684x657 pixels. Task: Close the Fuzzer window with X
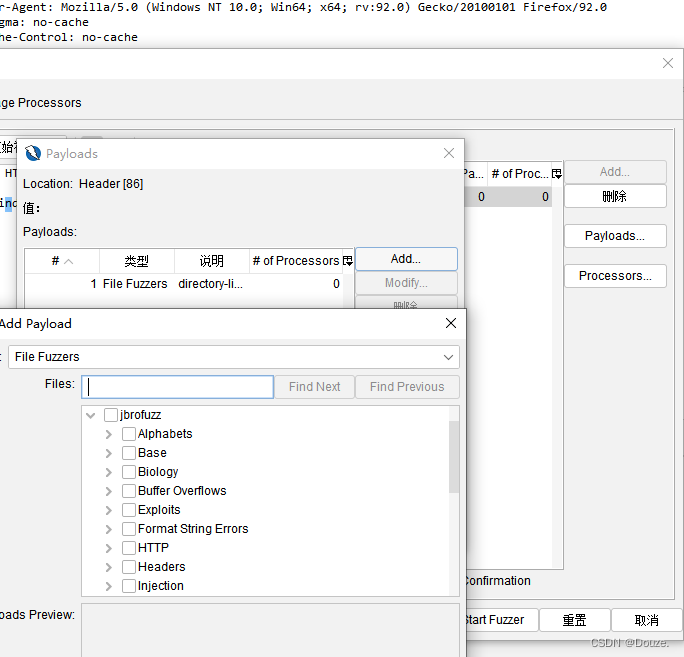[x=668, y=63]
